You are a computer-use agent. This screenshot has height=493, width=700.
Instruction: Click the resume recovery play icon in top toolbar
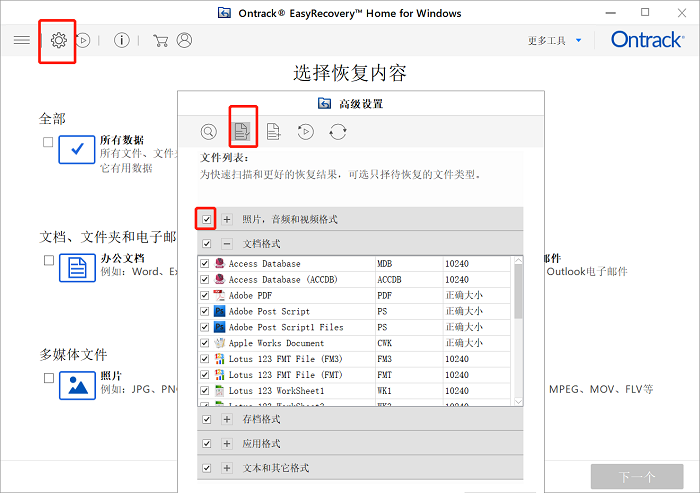[84, 40]
